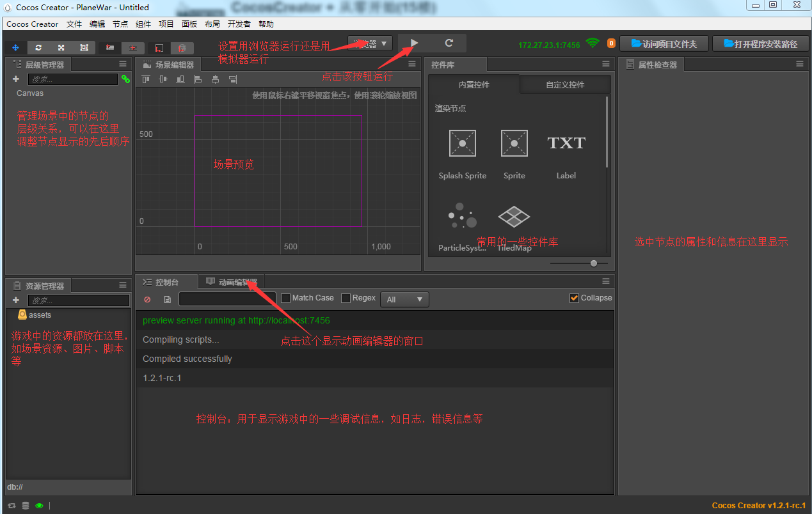Viewport: 812px width, 514px height.
Task: Align nodes to left edge
Action: pyautogui.click(x=198, y=79)
